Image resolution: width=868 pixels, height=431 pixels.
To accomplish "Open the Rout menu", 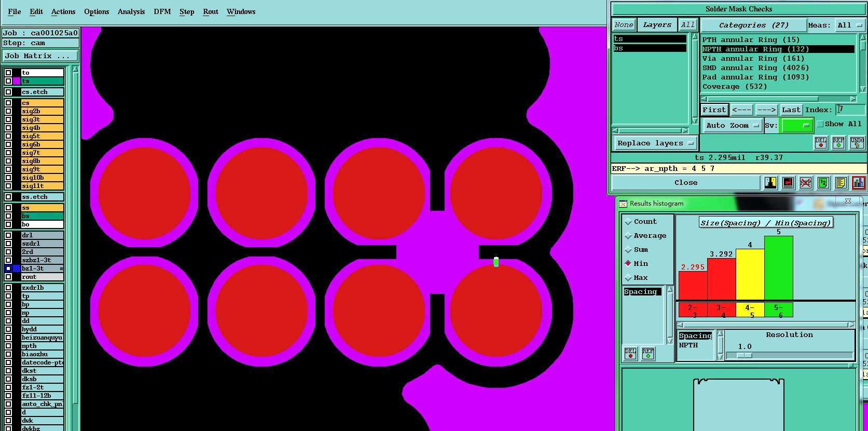I will [211, 11].
